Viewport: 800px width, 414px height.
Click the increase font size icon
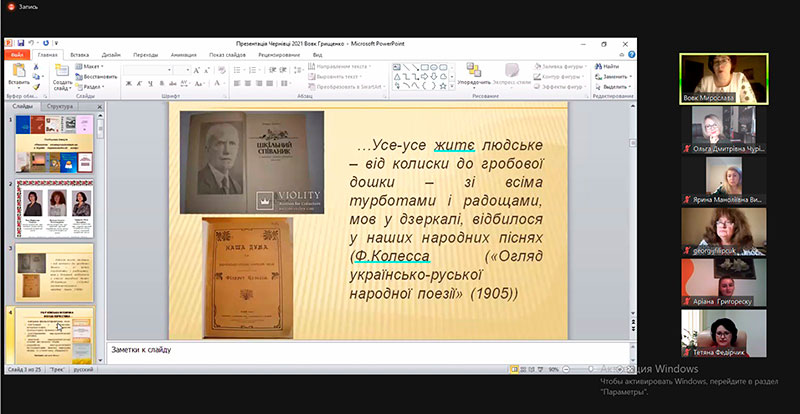(x=197, y=70)
